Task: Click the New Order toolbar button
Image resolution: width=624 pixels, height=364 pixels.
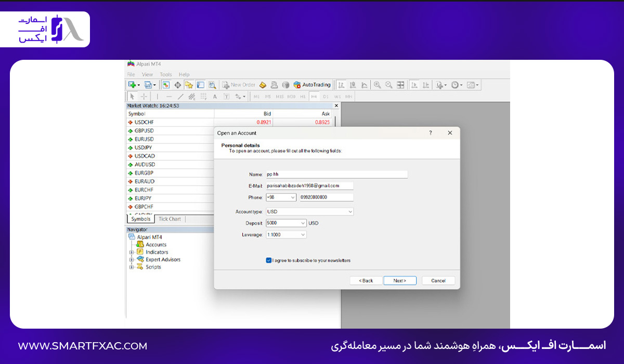Action: coord(239,85)
